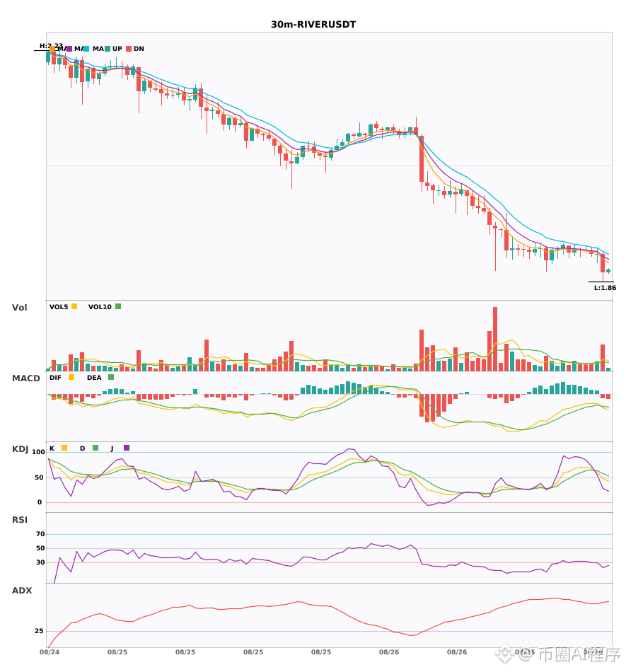Click the purple J legend swatch
626x672 pixels.
(x=127, y=448)
